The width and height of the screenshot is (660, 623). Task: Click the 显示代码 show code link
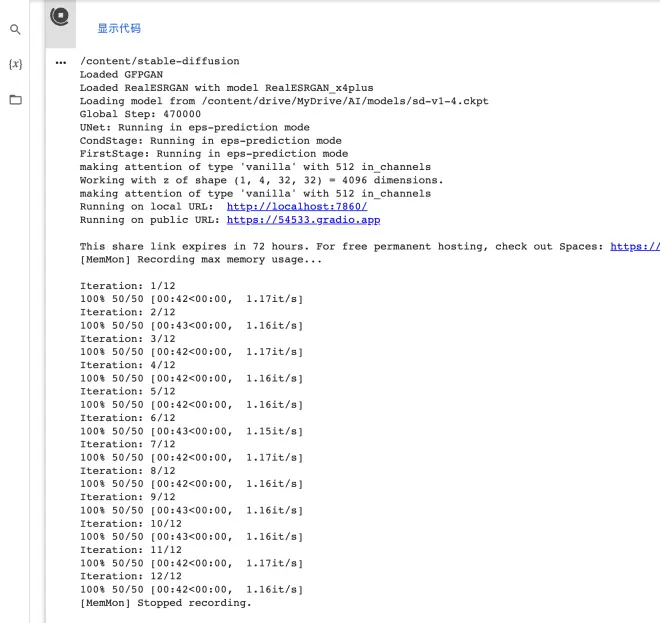[119, 28]
